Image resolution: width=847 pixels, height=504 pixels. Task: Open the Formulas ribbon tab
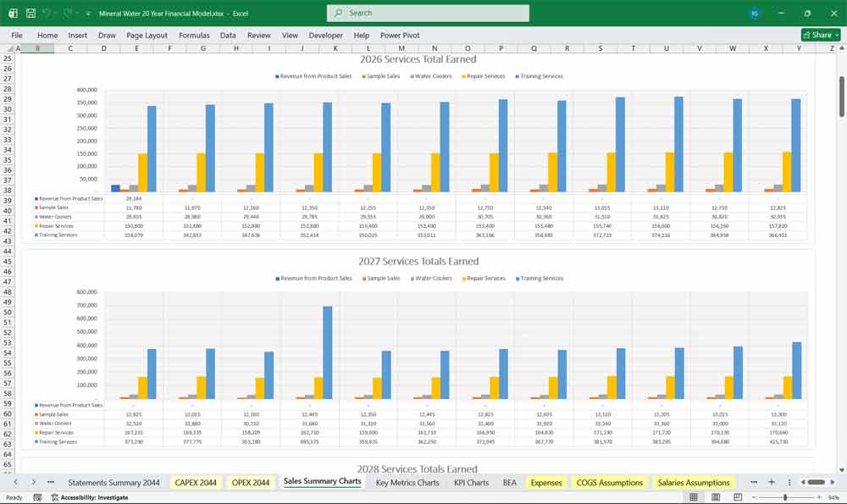[x=194, y=36]
